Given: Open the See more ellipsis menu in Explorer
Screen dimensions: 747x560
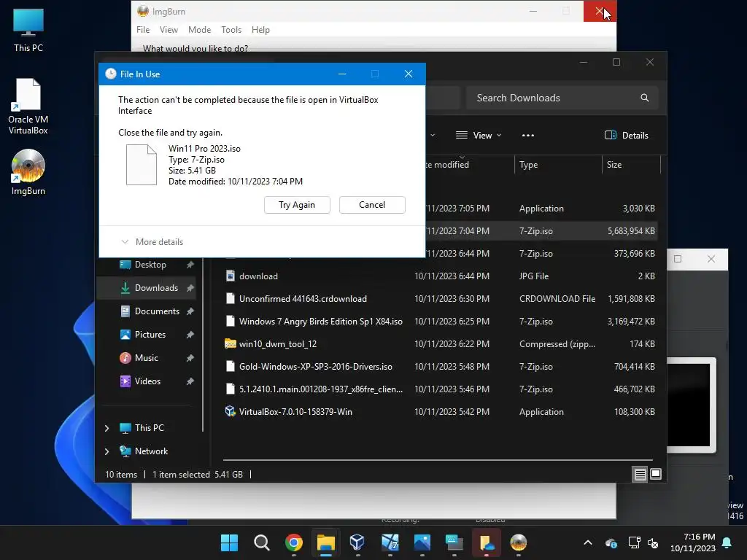Looking at the screenshot, I should 528,135.
